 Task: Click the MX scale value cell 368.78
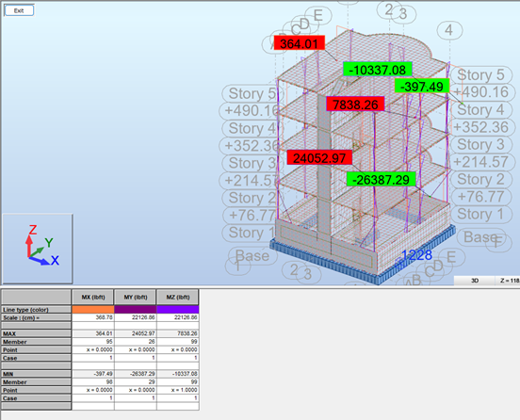(93, 317)
